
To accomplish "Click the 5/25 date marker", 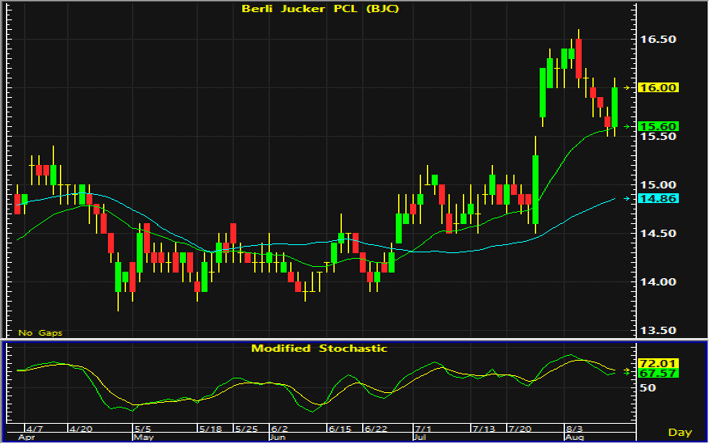I will click(x=246, y=429).
